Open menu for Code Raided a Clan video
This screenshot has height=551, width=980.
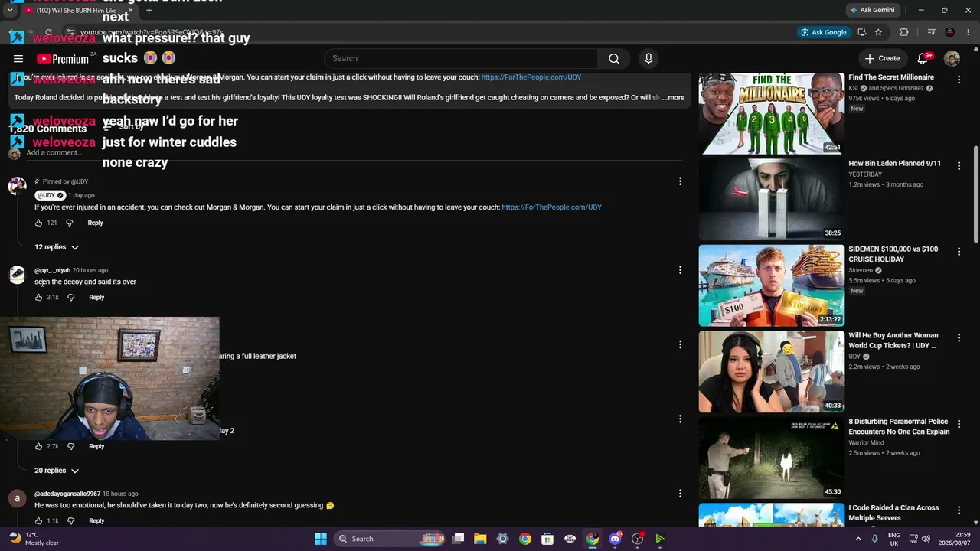tap(959, 510)
